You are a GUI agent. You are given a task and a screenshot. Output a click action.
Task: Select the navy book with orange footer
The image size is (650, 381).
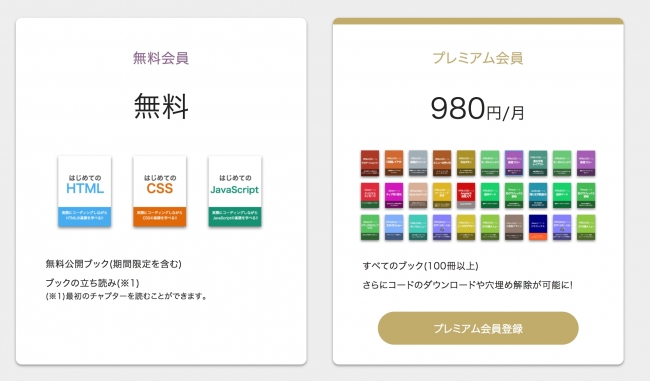point(538,227)
